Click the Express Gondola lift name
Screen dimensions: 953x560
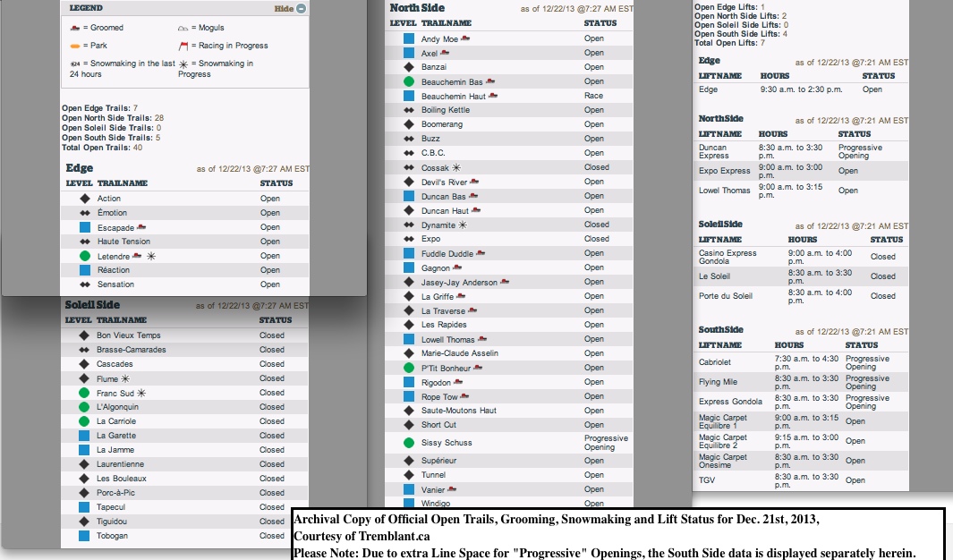point(730,402)
